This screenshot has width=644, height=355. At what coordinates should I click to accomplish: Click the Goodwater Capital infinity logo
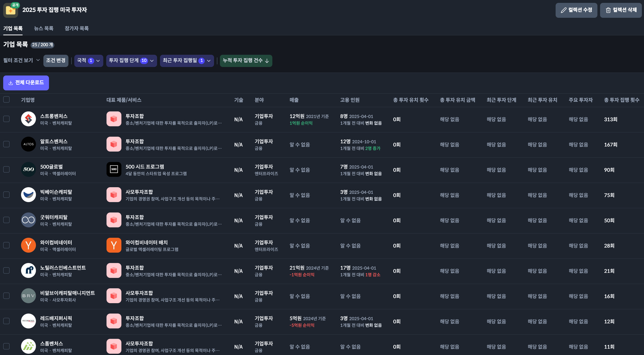click(28, 220)
